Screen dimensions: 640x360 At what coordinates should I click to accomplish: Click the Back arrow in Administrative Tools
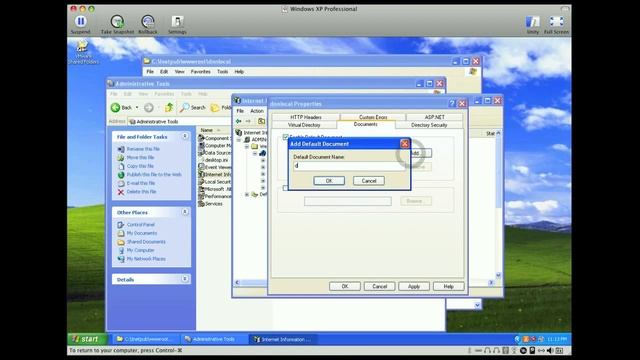tap(116, 107)
